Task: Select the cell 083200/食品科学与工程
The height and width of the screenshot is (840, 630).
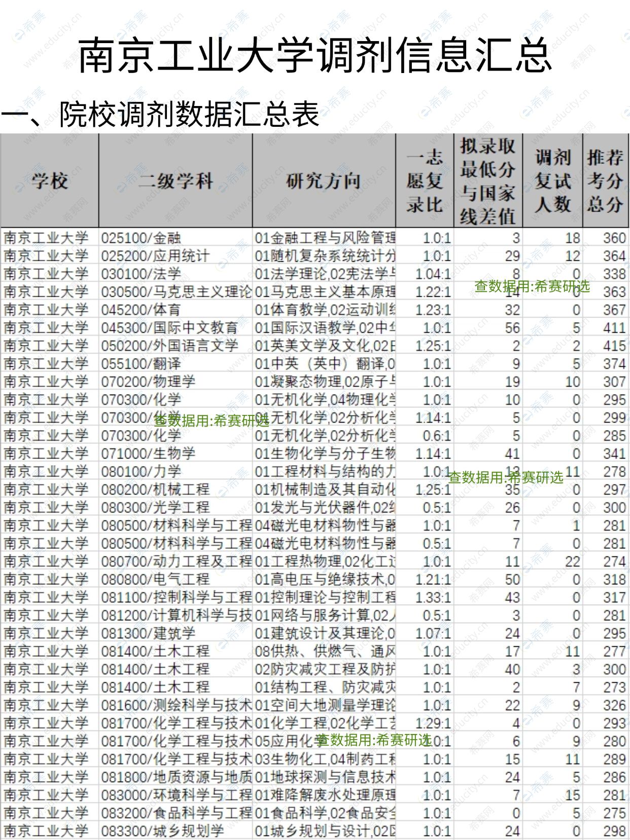Action: pos(176,813)
